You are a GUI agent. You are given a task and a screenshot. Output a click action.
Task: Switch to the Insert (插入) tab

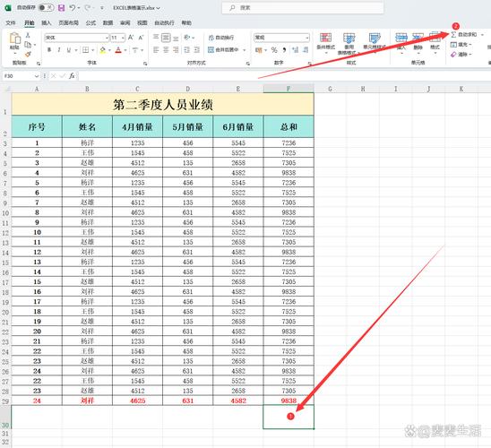click(47, 23)
